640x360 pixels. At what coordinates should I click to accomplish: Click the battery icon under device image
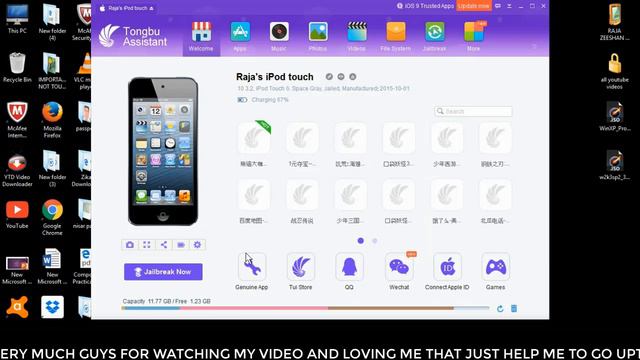[181, 244]
